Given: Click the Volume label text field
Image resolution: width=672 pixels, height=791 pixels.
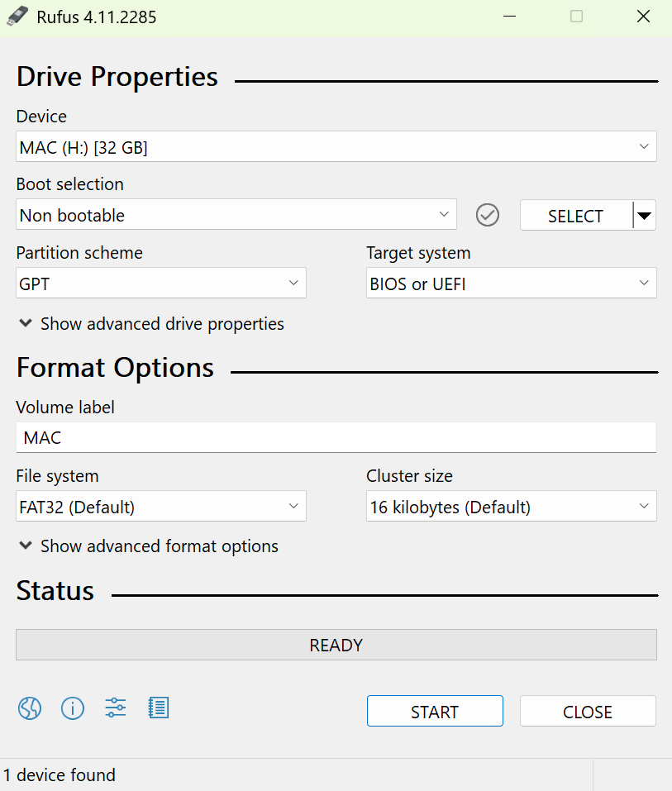Looking at the screenshot, I should (336, 438).
